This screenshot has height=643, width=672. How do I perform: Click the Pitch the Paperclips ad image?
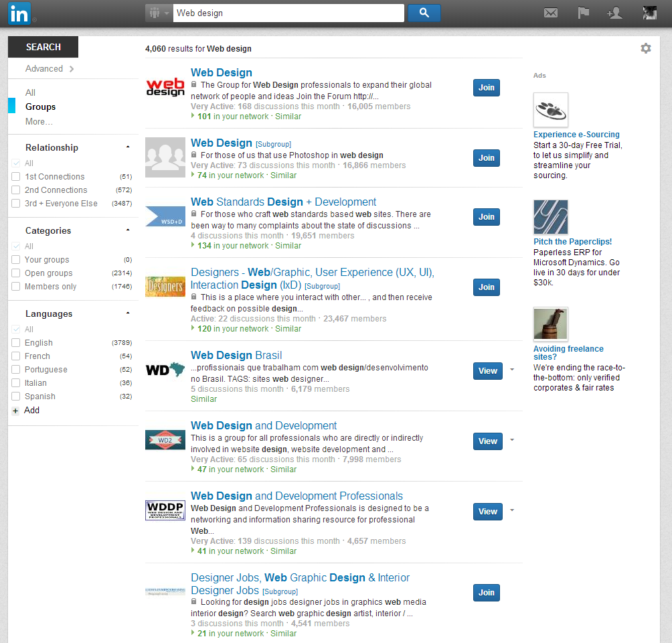tap(551, 217)
